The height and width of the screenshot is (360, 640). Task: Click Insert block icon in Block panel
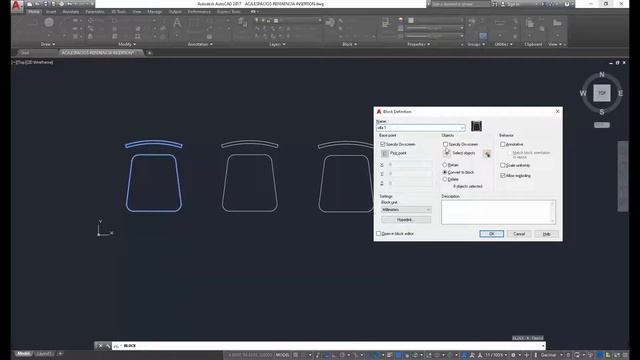[x=330, y=22]
